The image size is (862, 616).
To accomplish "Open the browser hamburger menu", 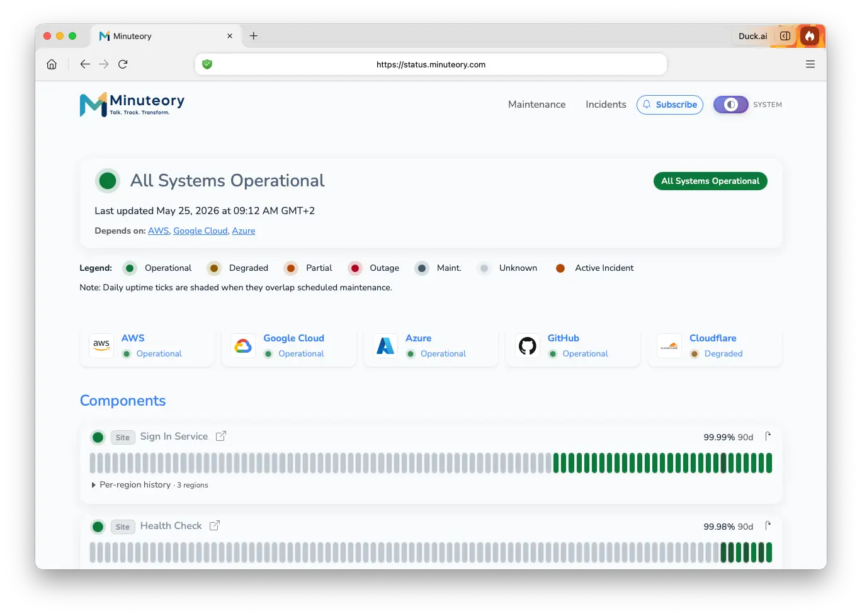I will 810,64.
